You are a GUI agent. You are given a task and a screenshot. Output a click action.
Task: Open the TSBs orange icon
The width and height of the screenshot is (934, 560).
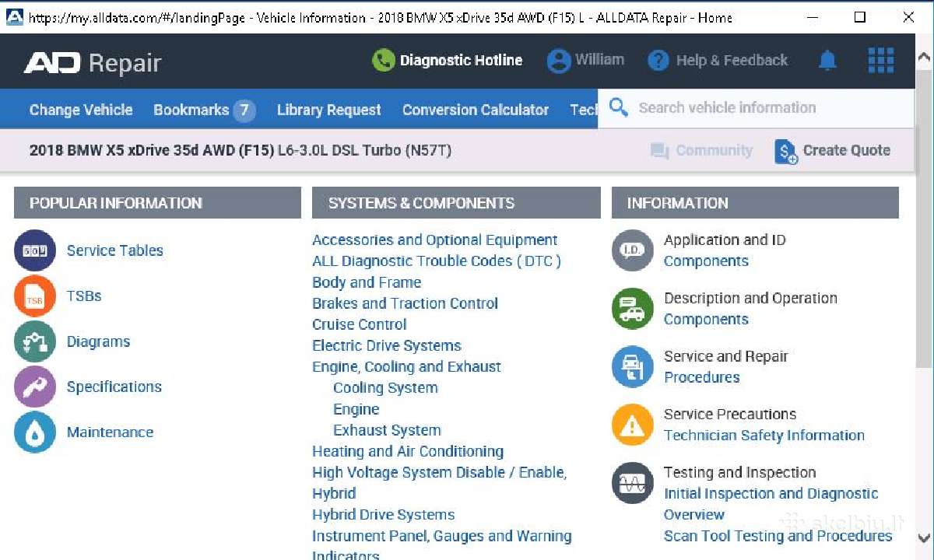point(35,296)
